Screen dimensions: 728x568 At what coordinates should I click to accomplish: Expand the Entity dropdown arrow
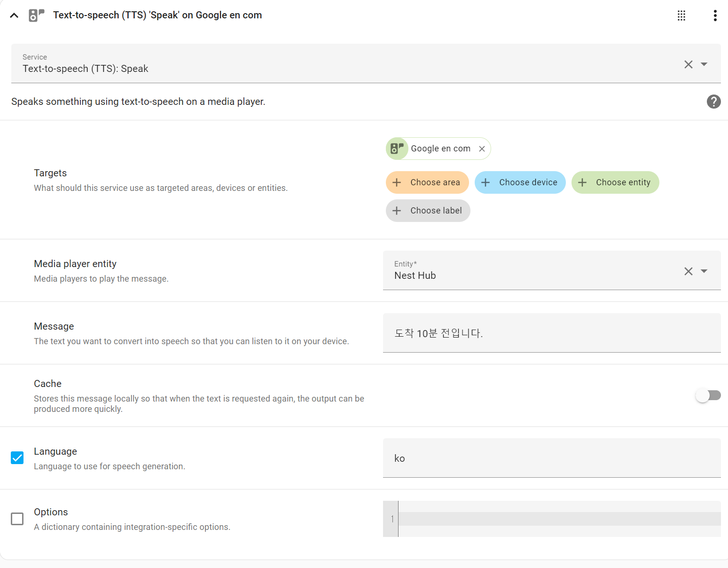pyautogui.click(x=704, y=271)
